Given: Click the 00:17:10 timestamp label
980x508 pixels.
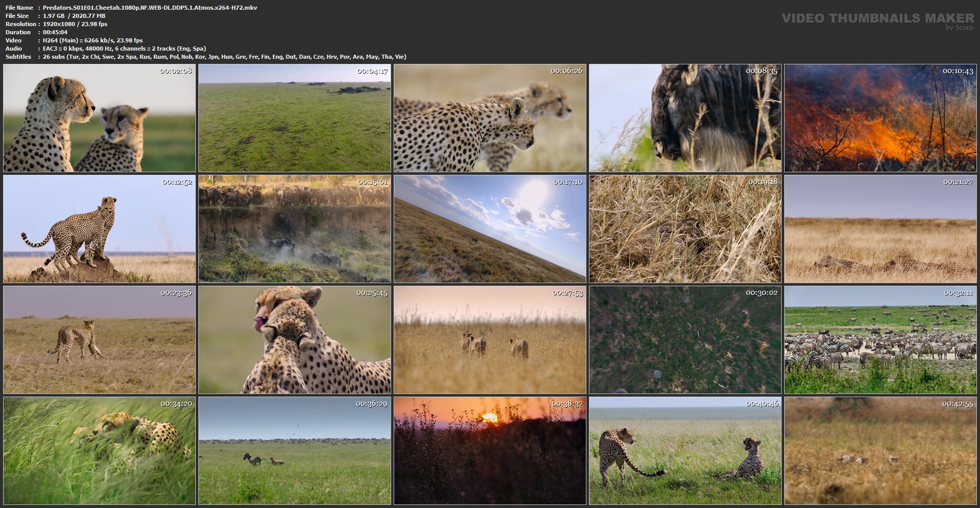Looking at the screenshot, I should (567, 182).
